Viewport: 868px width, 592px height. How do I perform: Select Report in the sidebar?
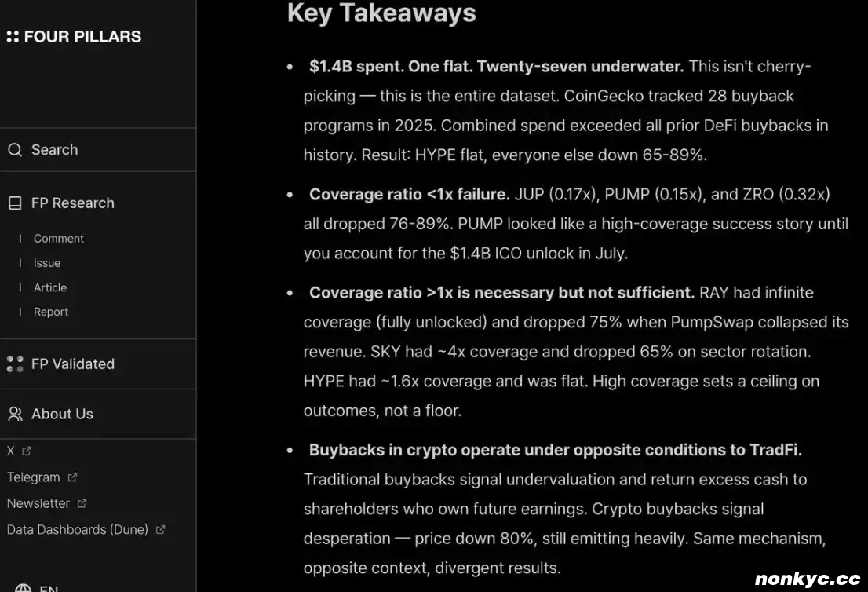tap(51, 312)
